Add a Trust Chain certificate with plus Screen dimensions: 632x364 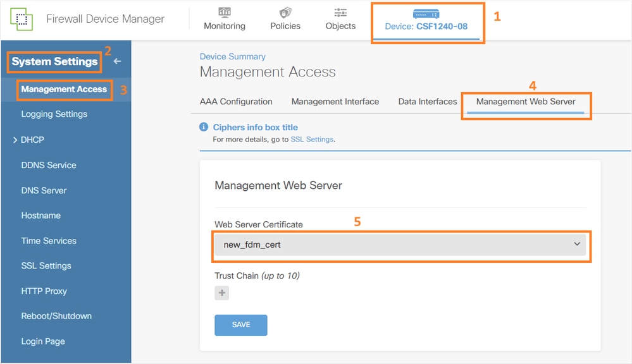(221, 293)
